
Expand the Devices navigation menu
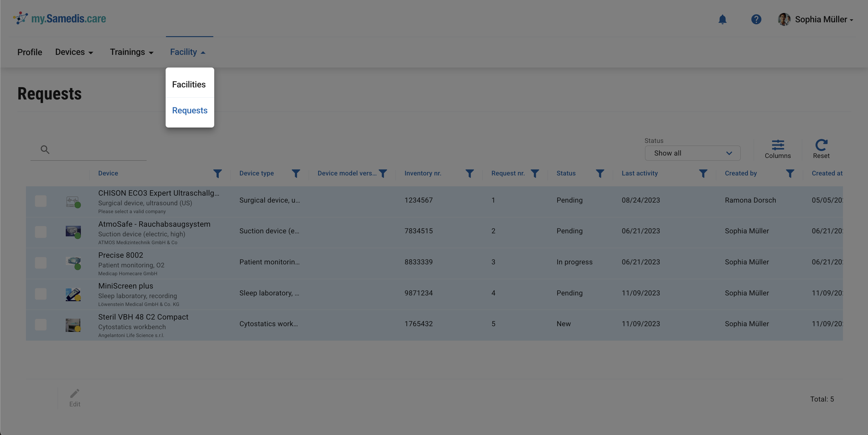coord(74,52)
